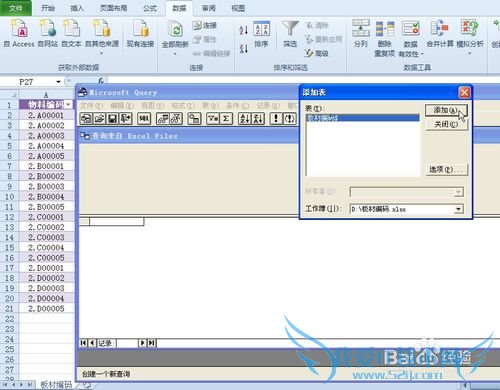This screenshot has width=500, height=390.
Task: Expand Data Validation (数据有效性) dropdown
Action: [422, 54]
